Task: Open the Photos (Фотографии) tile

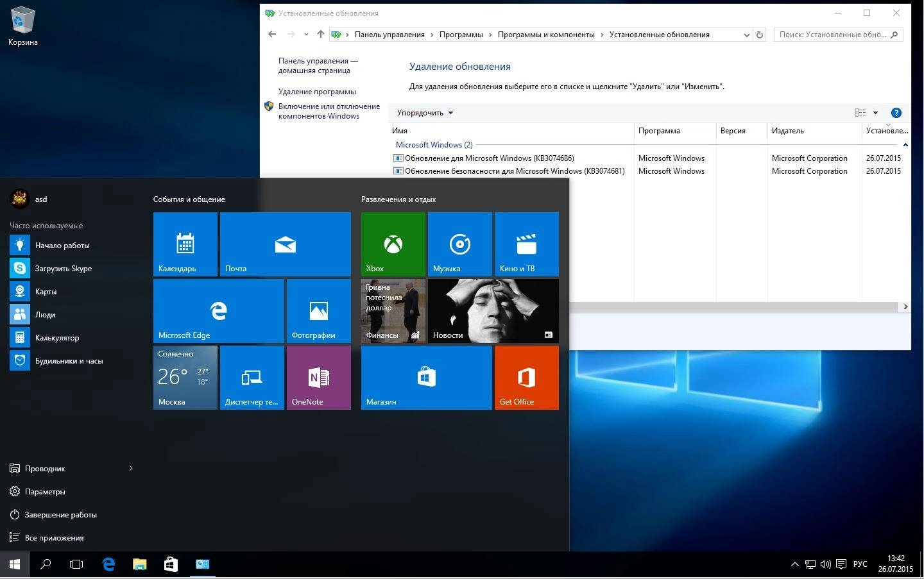Action: pyautogui.click(x=319, y=311)
